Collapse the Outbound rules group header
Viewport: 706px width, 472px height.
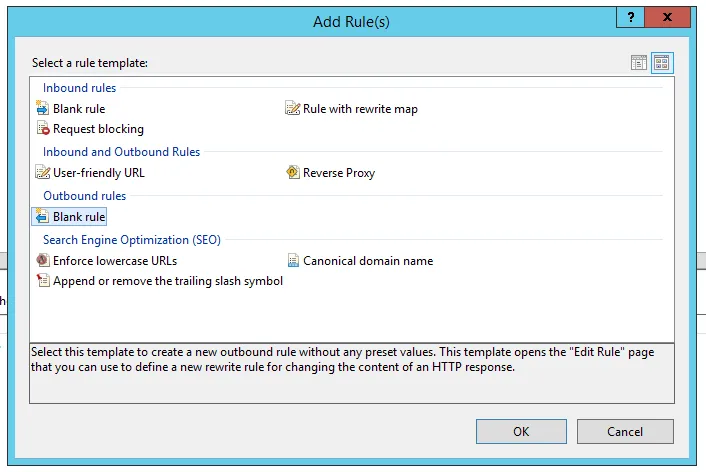tap(83, 196)
